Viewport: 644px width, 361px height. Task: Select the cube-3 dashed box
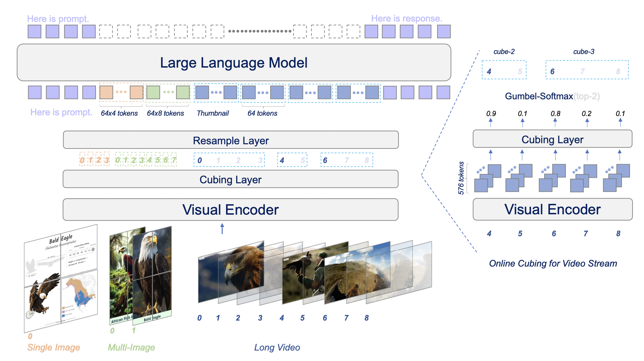tap(587, 70)
